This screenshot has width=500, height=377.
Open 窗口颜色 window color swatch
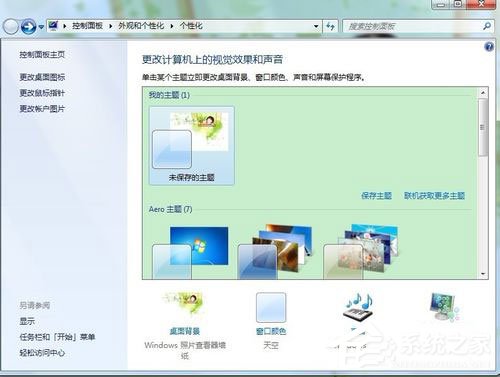(x=271, y=307)
